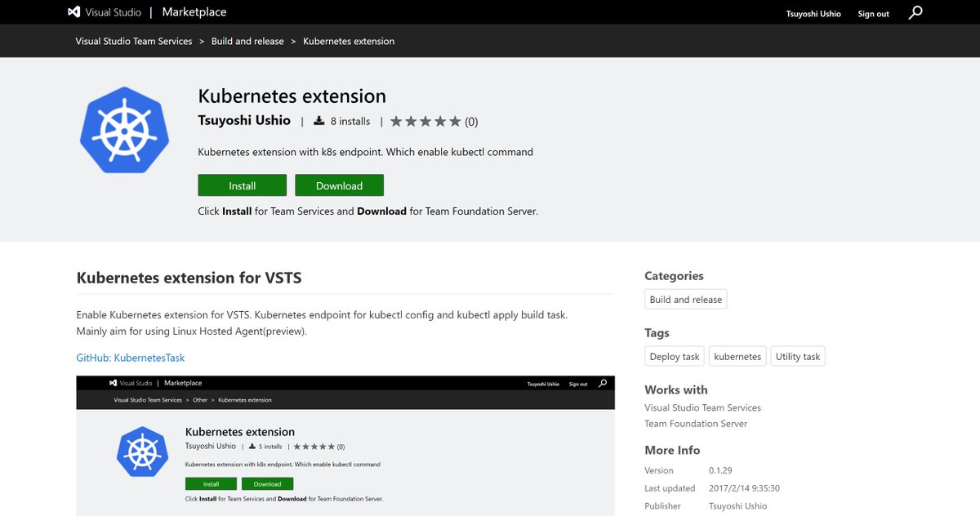Click the large Kubernetes helm logo
This screenshot has width=980, height=525.
(x=124, y=129)
